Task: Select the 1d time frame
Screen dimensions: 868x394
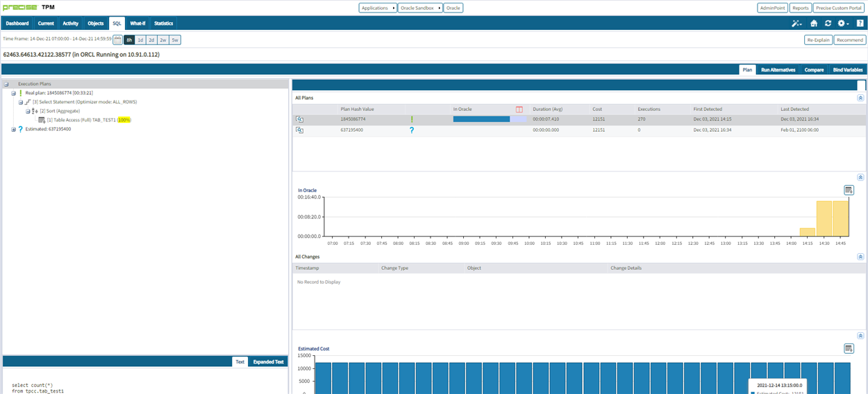Action: click(x=140, y=40)
